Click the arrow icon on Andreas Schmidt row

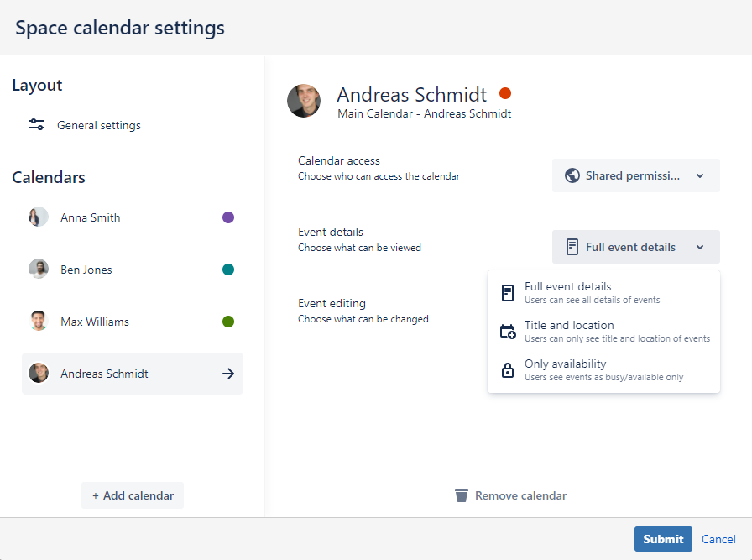(x=228, y=374)
